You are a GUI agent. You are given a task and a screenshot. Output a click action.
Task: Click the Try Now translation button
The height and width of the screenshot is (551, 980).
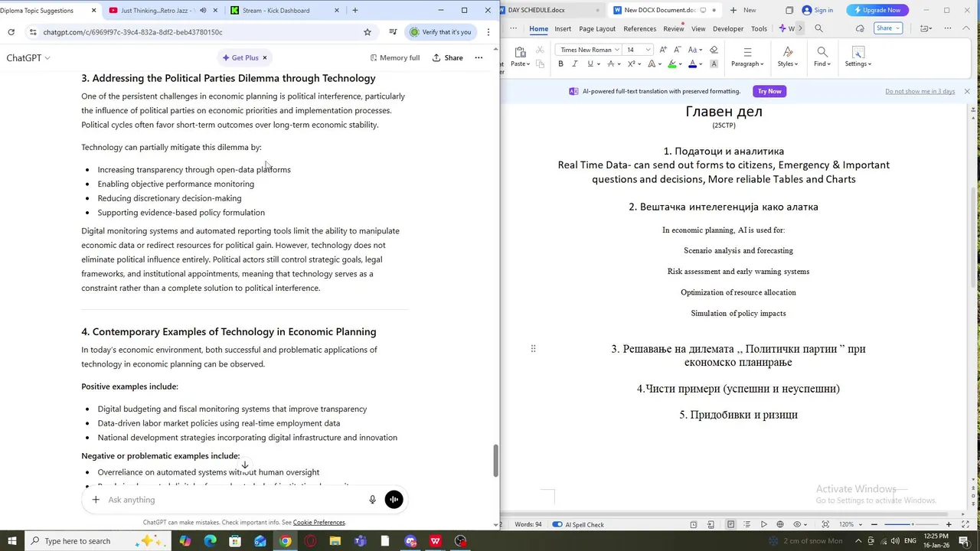coord(769,91)
